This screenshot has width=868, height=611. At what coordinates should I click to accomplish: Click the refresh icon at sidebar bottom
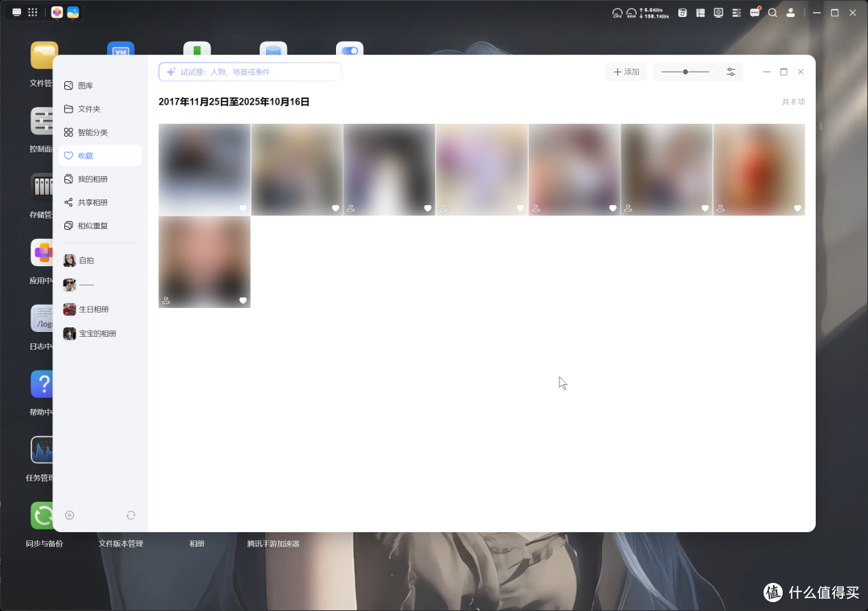(131, 515)
